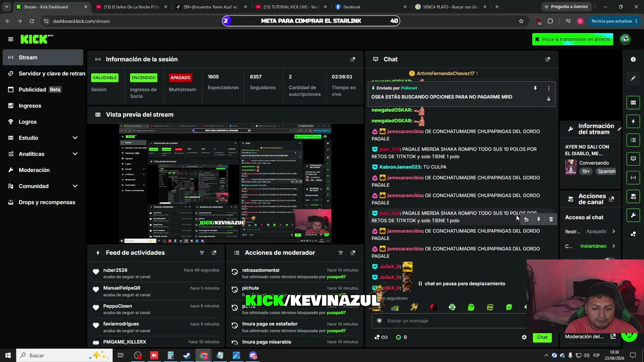Switch to the Facebook browser tab
The width and height of the screenshot is (644, 362).
(x=371, y=7)
